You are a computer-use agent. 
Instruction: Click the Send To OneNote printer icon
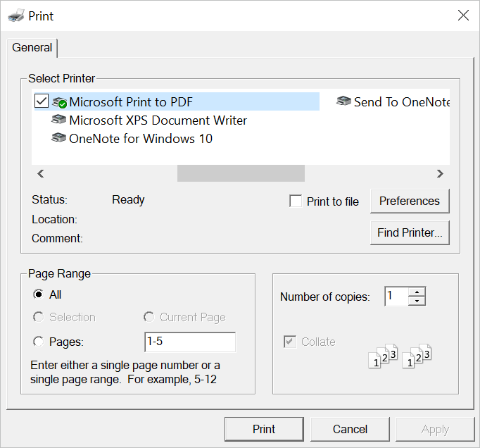point(343,101)
